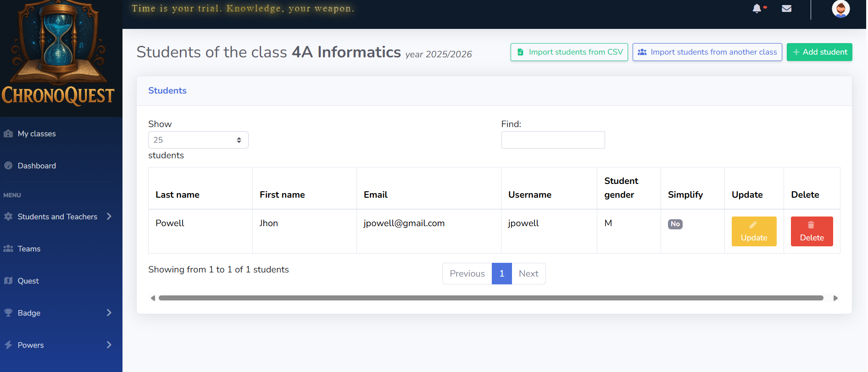The width and height of the screenshot is (868, 372).
Task: Click 'Showing from 1 to 1' status text
Action: (218, 270)
